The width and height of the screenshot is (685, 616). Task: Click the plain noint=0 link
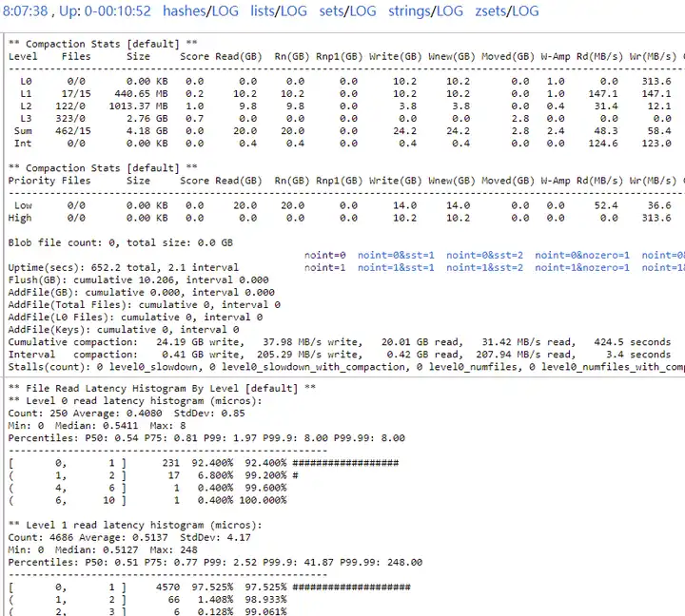pos(325,256)
